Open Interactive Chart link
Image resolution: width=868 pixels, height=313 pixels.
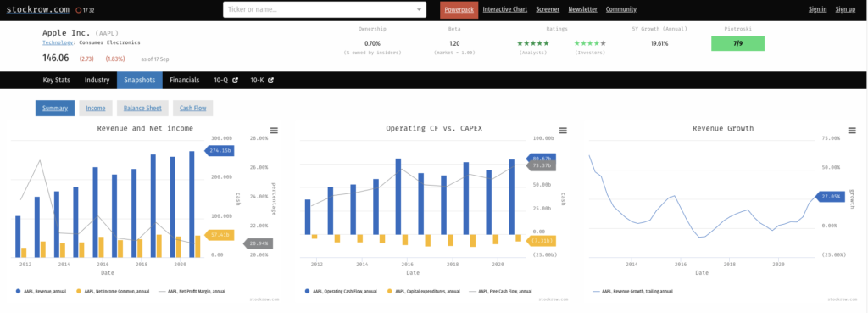pos(505,9)
